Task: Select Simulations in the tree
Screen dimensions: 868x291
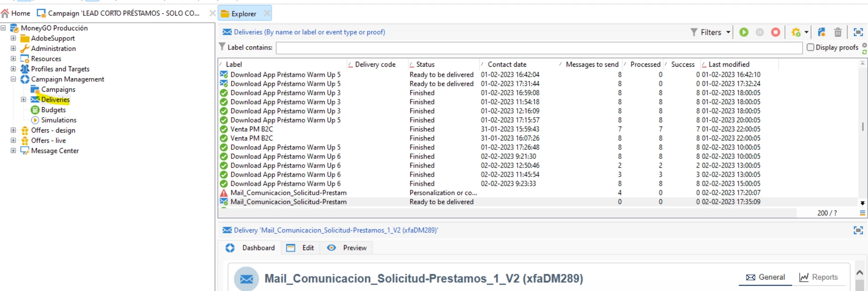Action: coord(59,120)
